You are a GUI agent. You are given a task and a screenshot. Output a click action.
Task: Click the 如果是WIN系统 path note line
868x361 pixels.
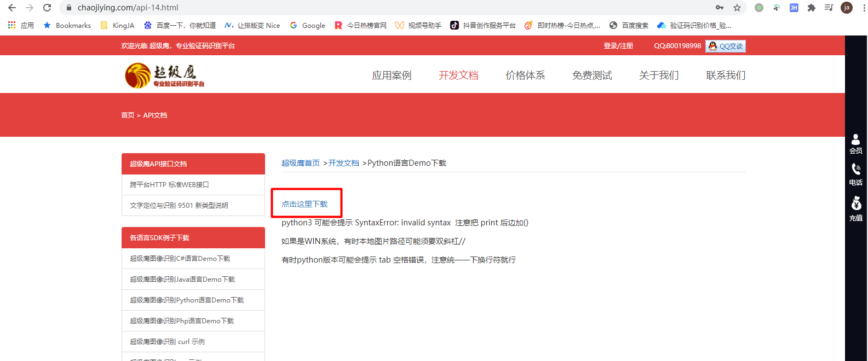pos(373,241)
